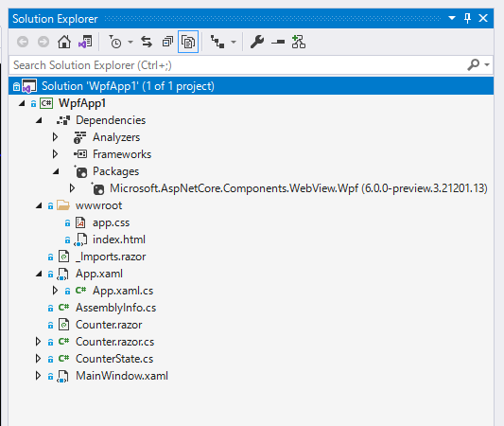Open the nested view dropdown arrow

click(234, 43)
